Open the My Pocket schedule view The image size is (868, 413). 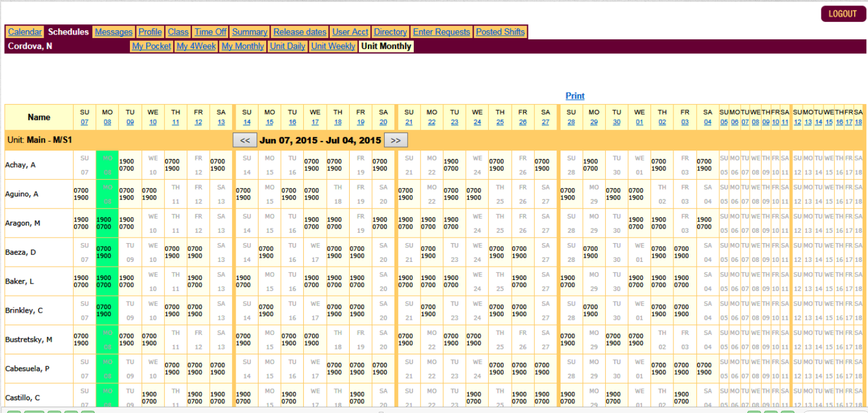click(151, 46)
